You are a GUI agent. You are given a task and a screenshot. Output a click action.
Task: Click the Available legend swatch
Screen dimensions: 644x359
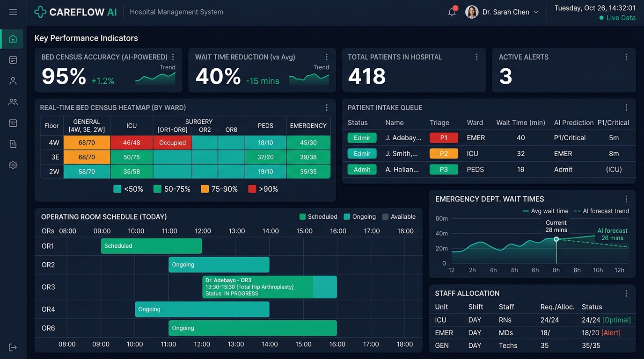click(x=385, y=217)
